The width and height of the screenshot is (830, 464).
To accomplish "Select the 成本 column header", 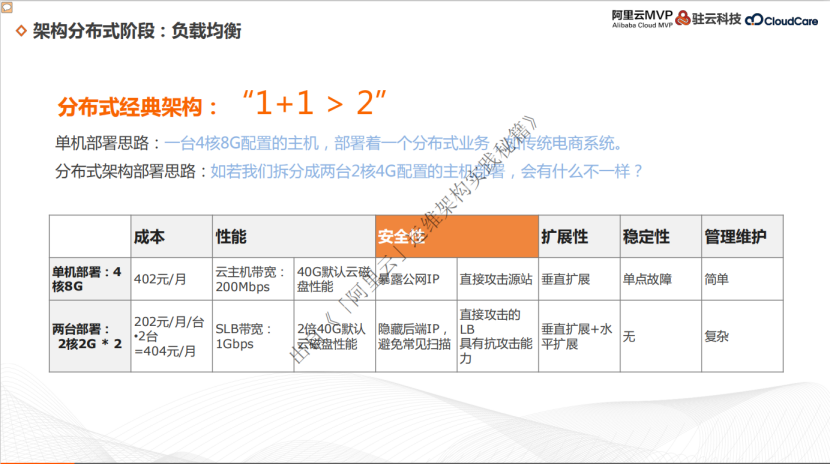I will tap(172, 236).
